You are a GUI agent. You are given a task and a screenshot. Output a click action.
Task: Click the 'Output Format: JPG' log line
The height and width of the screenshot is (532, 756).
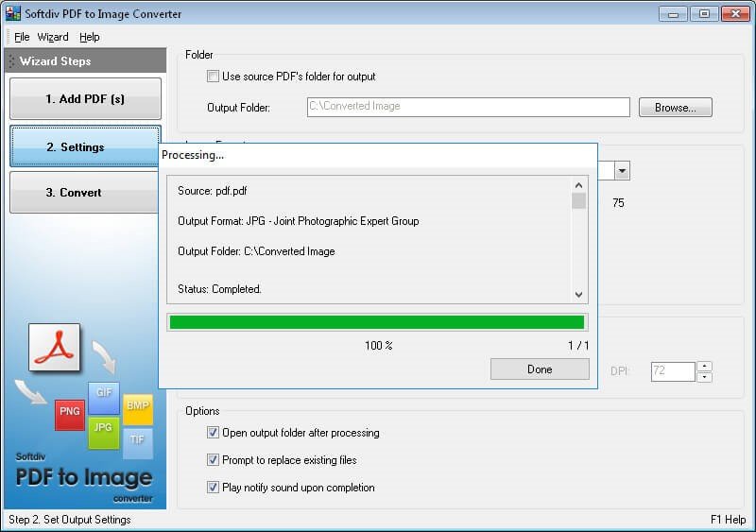[x=298, y=221]
